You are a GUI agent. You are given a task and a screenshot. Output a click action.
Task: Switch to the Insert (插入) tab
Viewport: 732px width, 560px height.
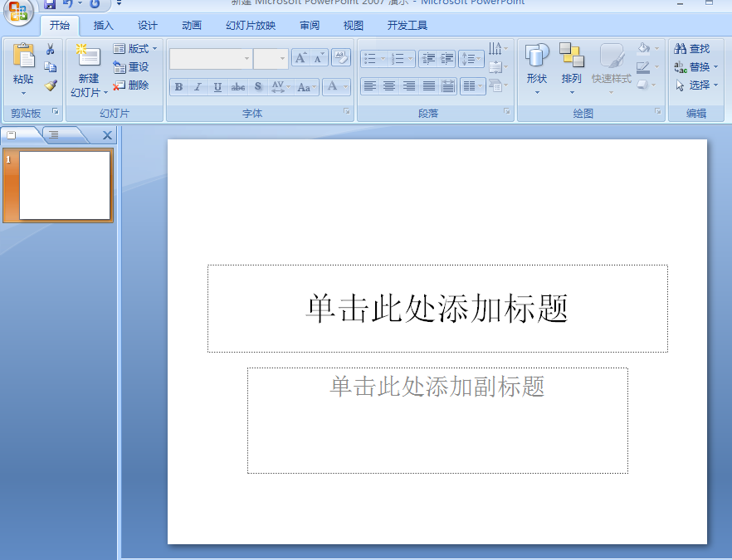[104, 26]
